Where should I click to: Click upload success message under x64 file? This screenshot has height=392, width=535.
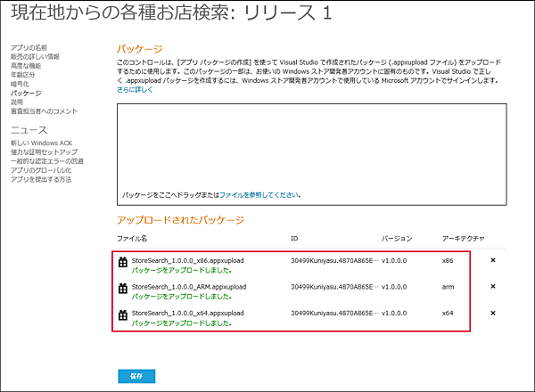pos(182,323)
